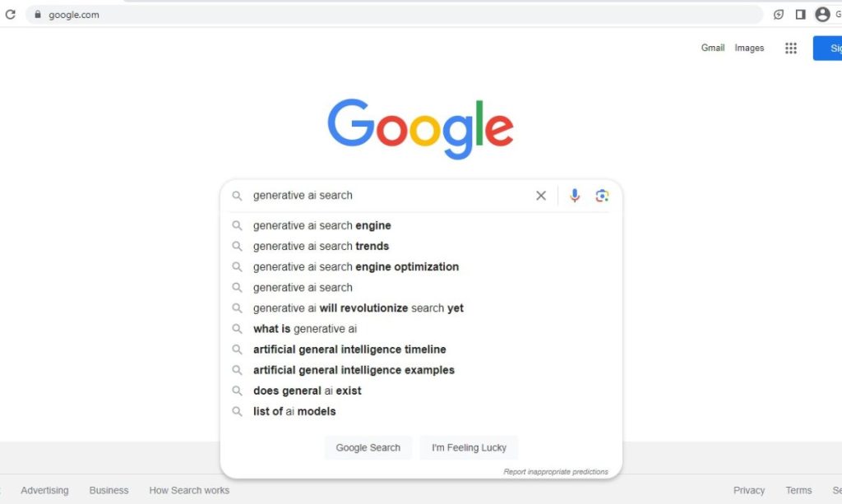
Task: Choose "artificial general intelligence timeline" suggestion
Action: pos(349,349)
